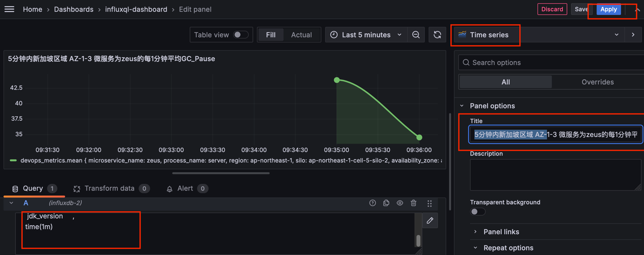Open the Transform data tab
644x255 pixels.
coord(111,188)
